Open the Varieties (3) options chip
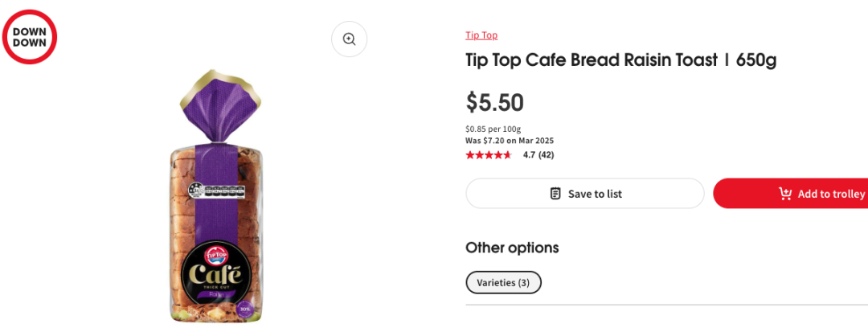Screen dimensions: 868x328 (x=503, y=282)
